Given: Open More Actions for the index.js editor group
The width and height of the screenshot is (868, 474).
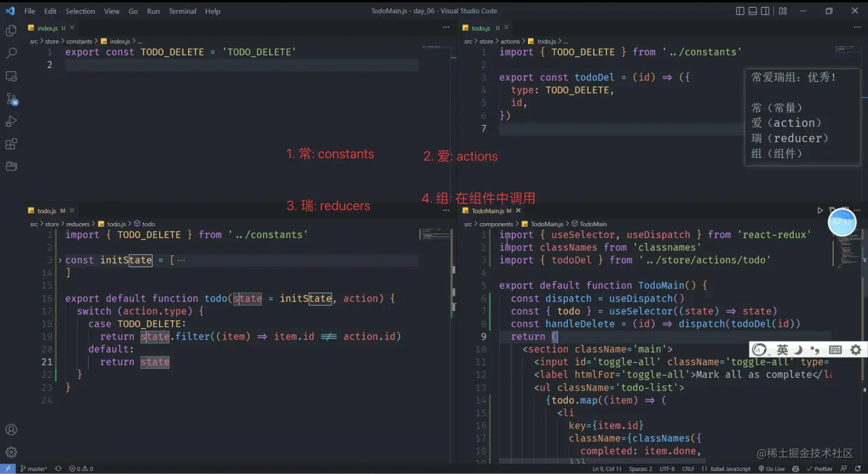Looking at the screenshot, I should [446, 28].
